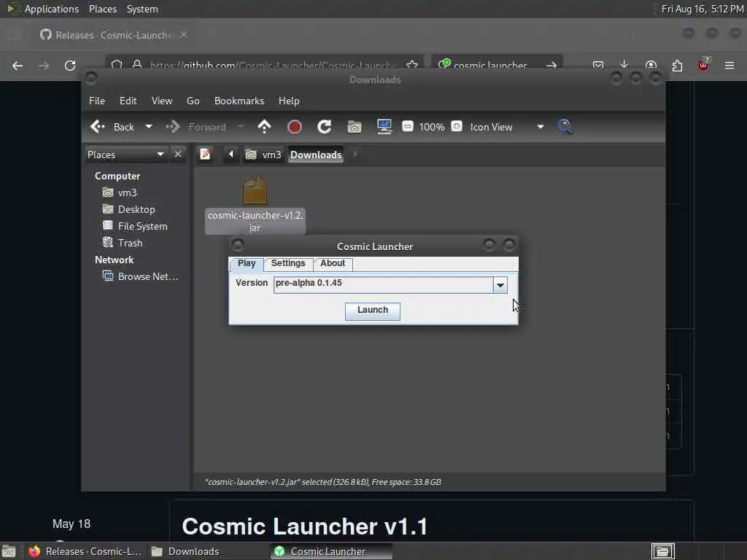Open the Bookmarks menu
This screenshot has width=747, height=560.
click(239, 101)
